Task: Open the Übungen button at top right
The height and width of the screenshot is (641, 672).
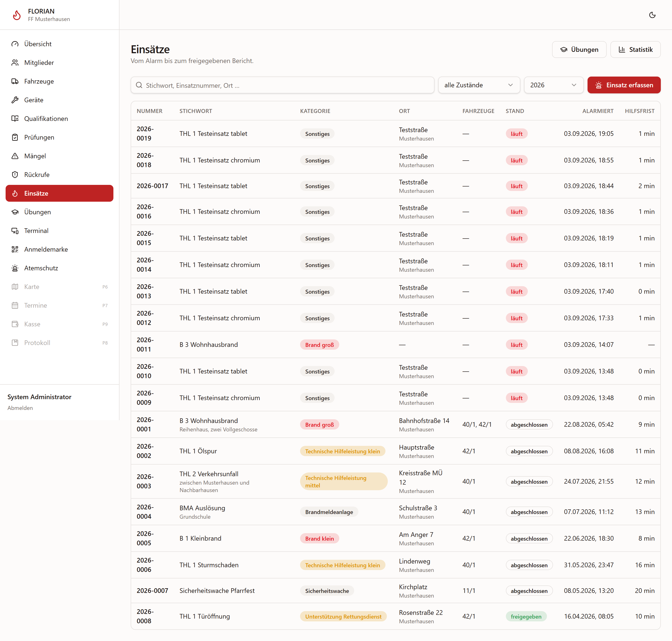Action: pyautogui.click(x=579, y=49)
